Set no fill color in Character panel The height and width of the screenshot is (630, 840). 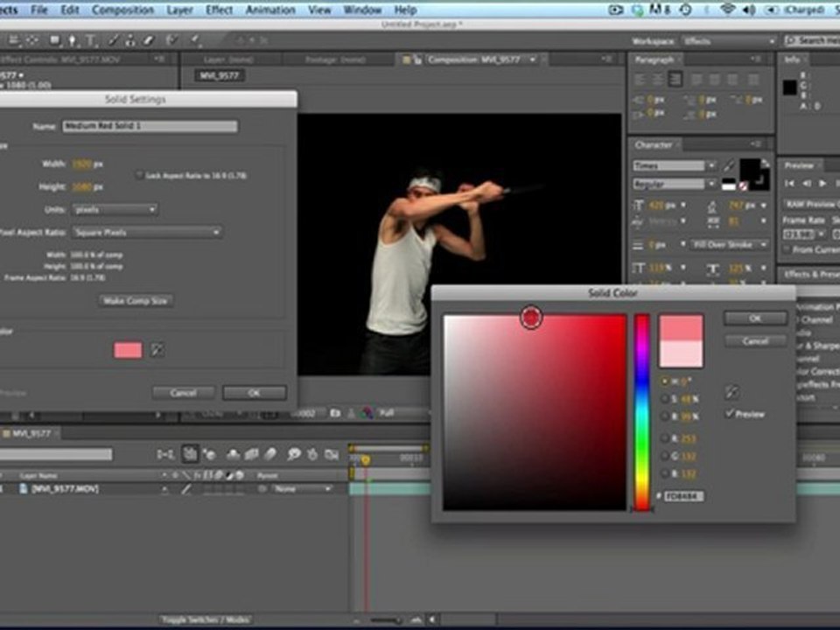coord(743,185)
